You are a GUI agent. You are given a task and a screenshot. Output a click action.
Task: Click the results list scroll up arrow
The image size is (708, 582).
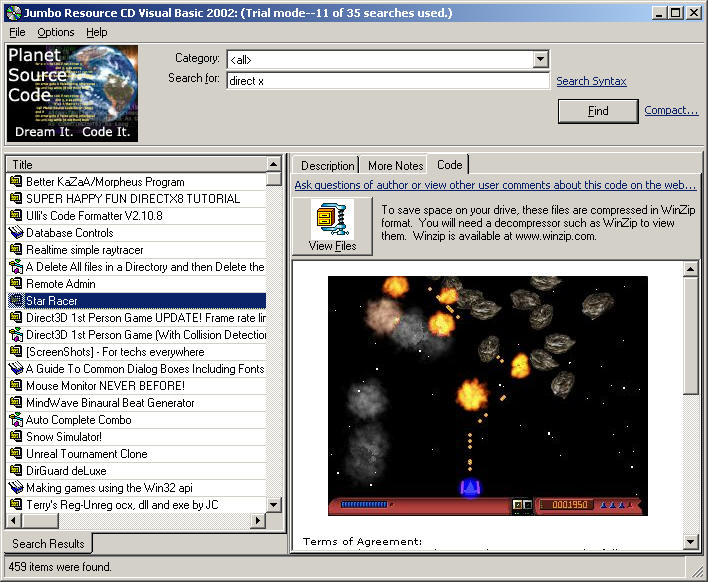click(x=274, y=164)
